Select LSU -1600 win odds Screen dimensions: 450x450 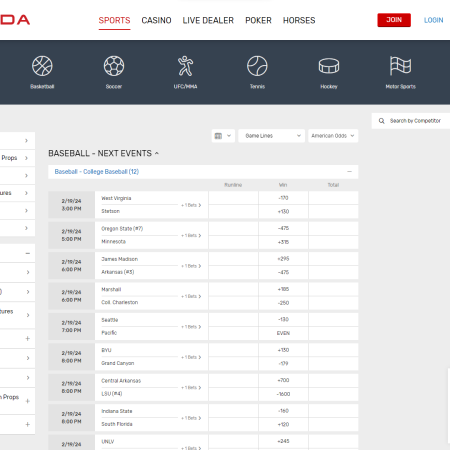click(x=283, y=394)
